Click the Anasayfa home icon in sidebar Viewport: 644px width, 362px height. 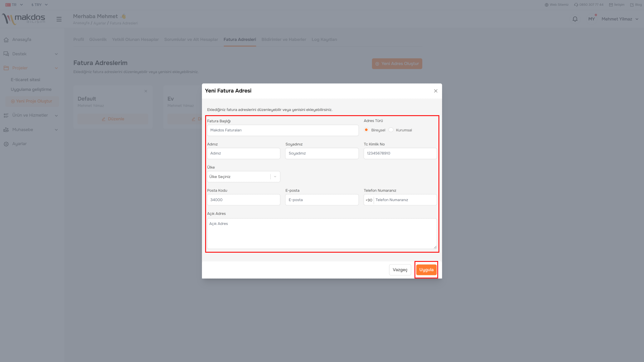(6, 40)
